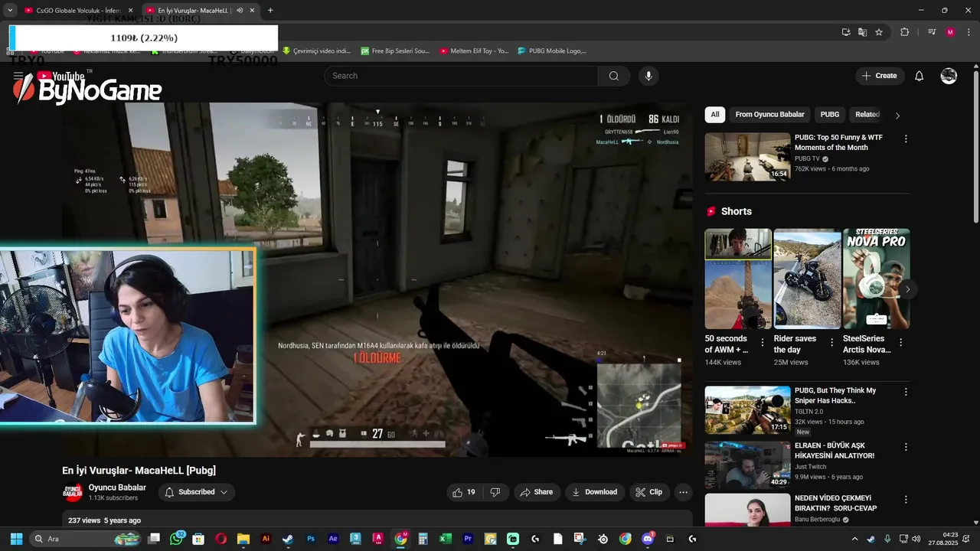Screen dimensions: 980x551
Task: Open the YouTube account avatar menu
Action: click(x=949, y=76)
